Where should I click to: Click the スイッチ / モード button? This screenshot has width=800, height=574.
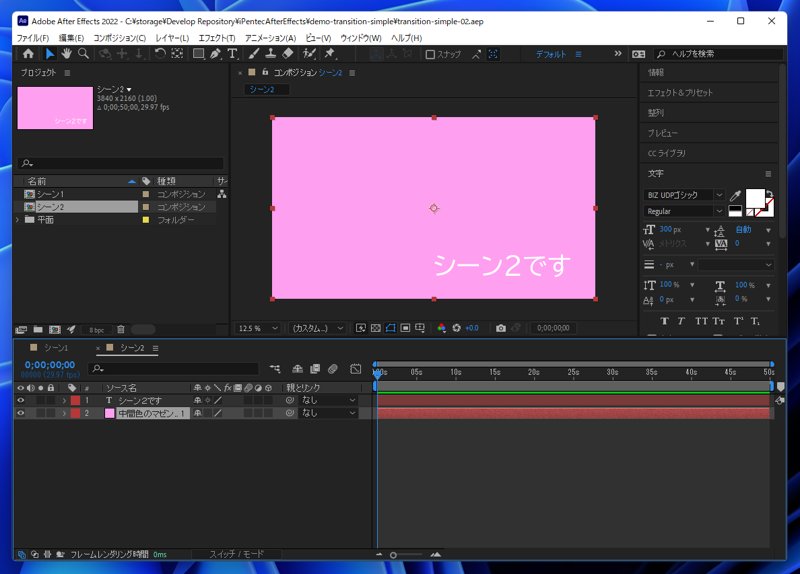(237, 554)
